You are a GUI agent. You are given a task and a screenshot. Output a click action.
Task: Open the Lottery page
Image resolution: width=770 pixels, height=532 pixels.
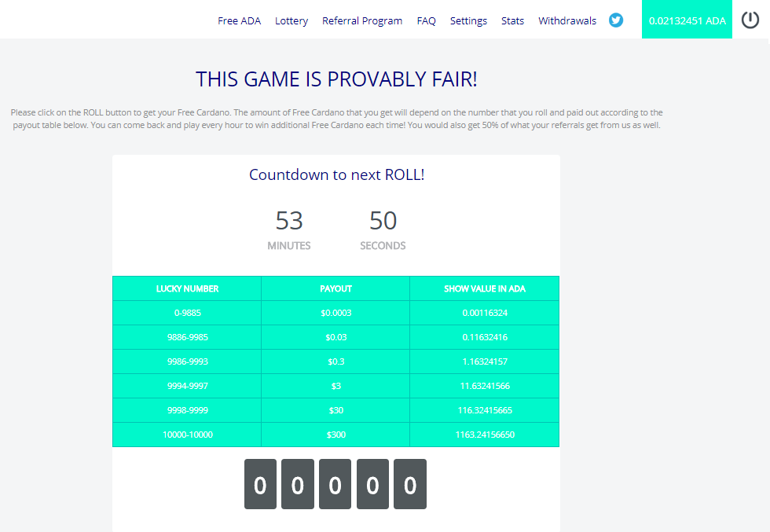pyautogui.click(x=291, y=20)
